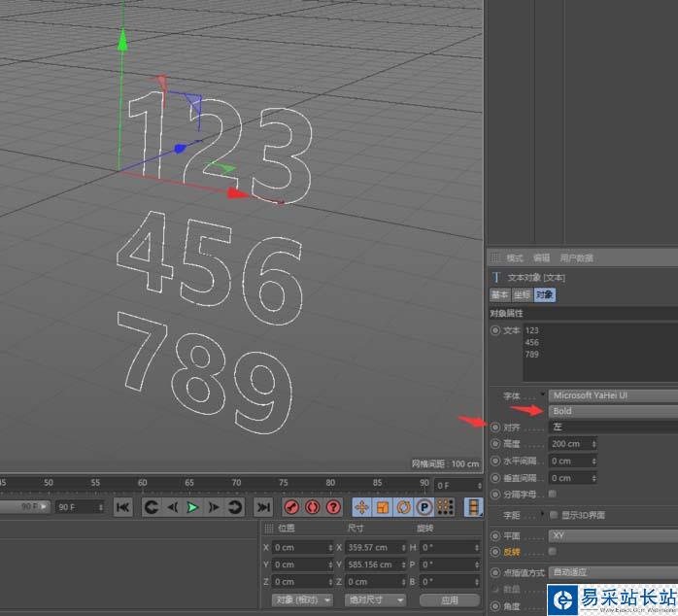Image resolution: width=678 pixels, height=616 pixels.
Task: Toggle point level animation dots icon
Action: tap(445, 507)
